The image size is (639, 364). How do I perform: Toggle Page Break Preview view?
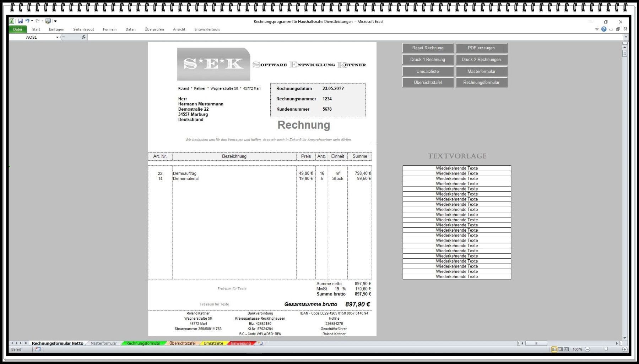point(566,349)
